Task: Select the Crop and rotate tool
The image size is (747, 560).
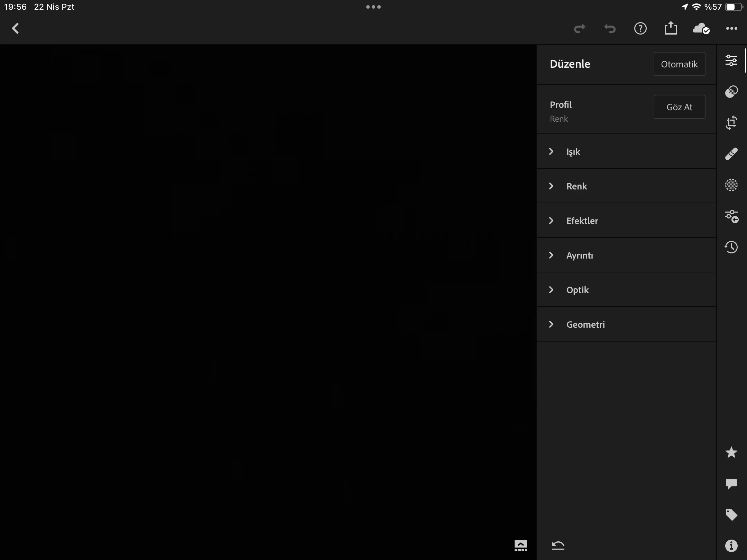Action: 731,123
